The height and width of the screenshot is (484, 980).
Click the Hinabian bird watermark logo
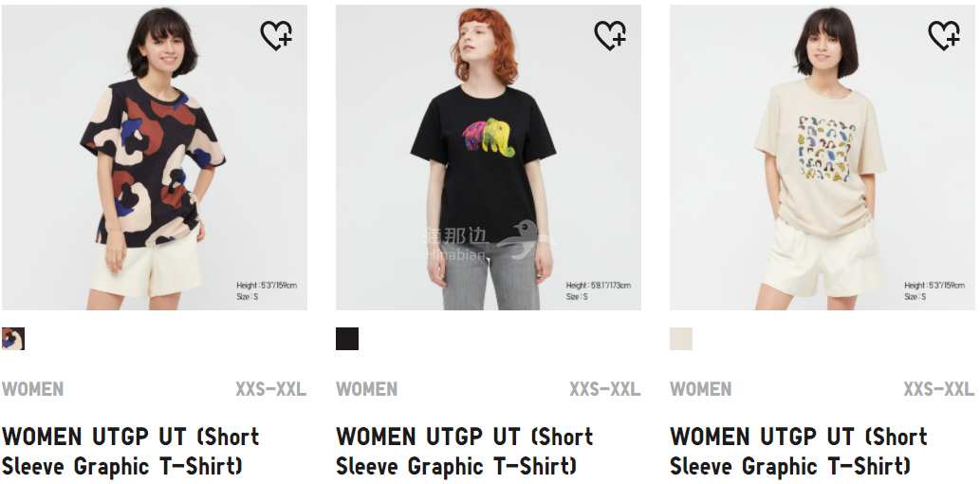pos(525,239)
